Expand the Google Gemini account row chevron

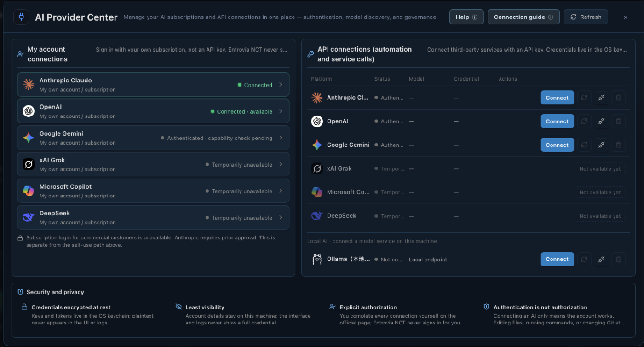click(x=281, y=138)
